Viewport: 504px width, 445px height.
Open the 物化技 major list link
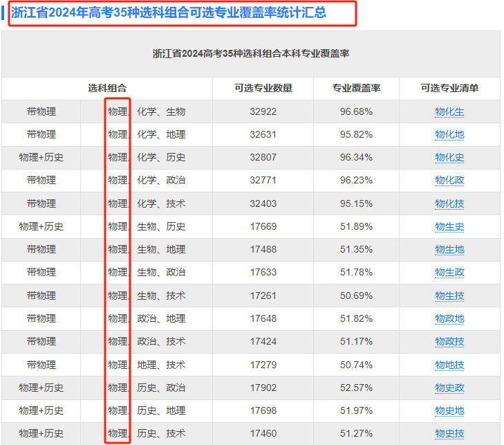coord(449,203)
